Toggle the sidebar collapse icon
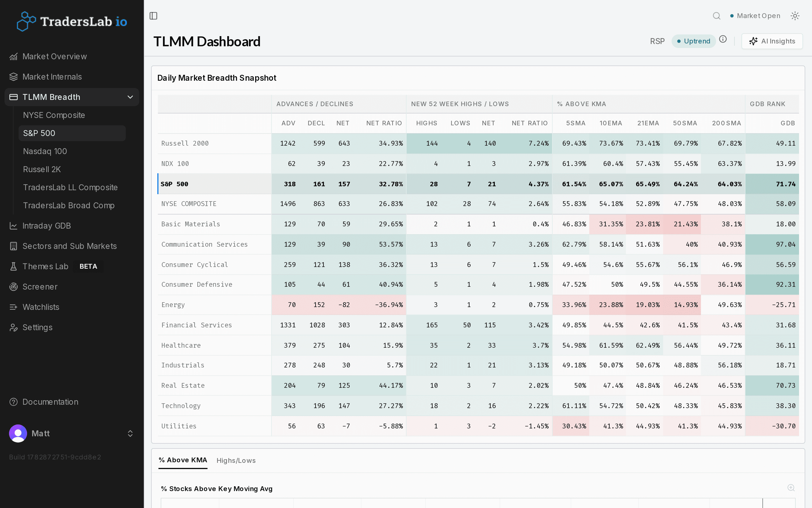This screenshot has height=508, width=812. [x=153, y=16]
